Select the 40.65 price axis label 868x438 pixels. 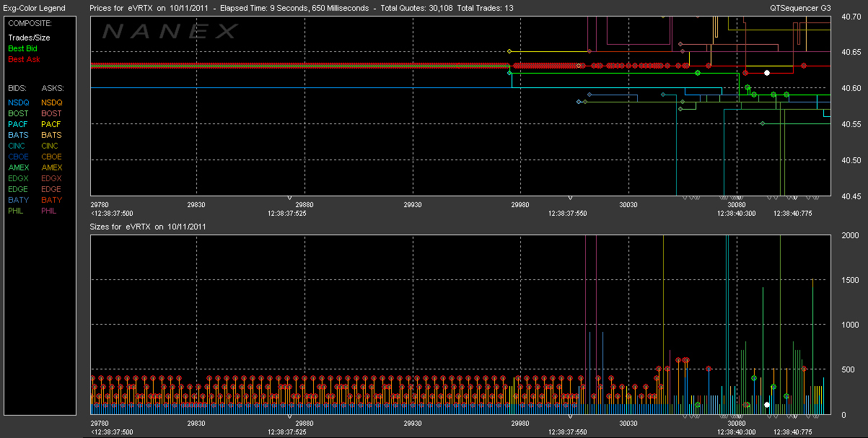pos(851,53)
